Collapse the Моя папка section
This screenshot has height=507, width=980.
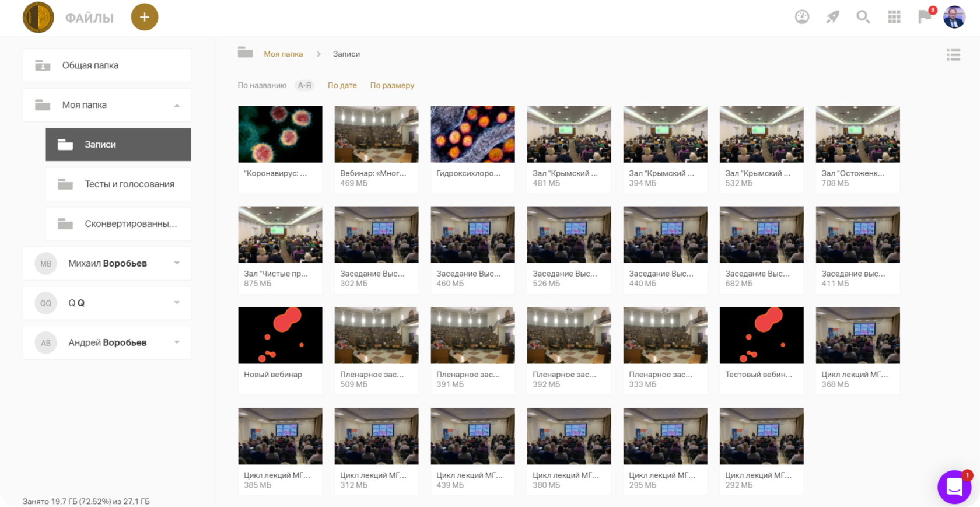point(177,106)
